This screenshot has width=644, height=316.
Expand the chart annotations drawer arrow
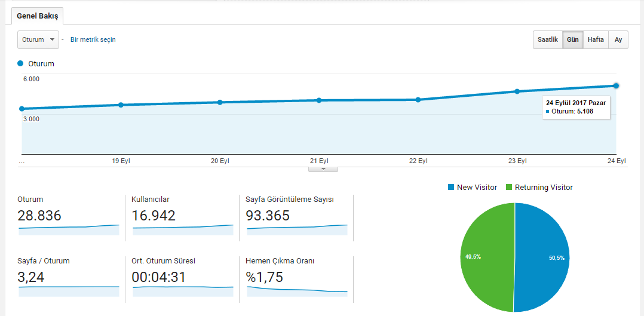click(323, 169)
